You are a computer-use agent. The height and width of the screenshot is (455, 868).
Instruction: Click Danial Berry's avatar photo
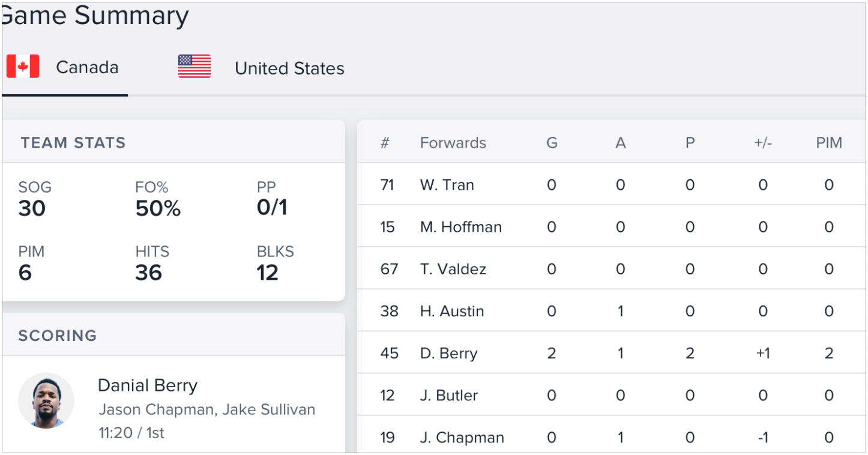coord(46,400)
